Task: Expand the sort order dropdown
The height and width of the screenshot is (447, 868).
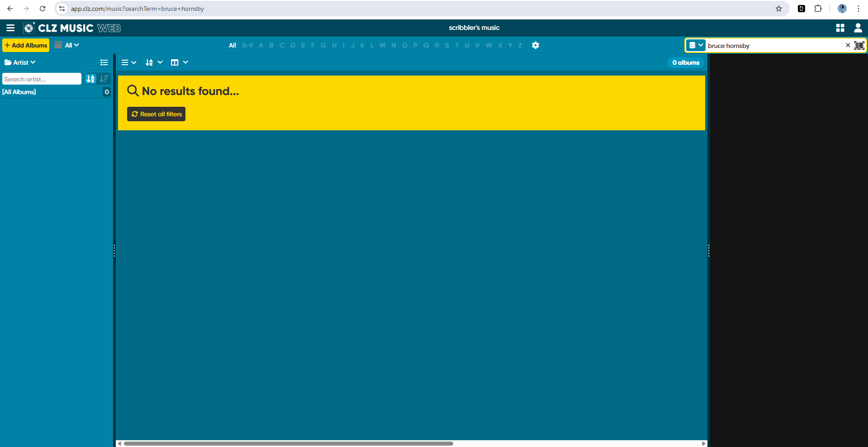Action: pos(154,62)
